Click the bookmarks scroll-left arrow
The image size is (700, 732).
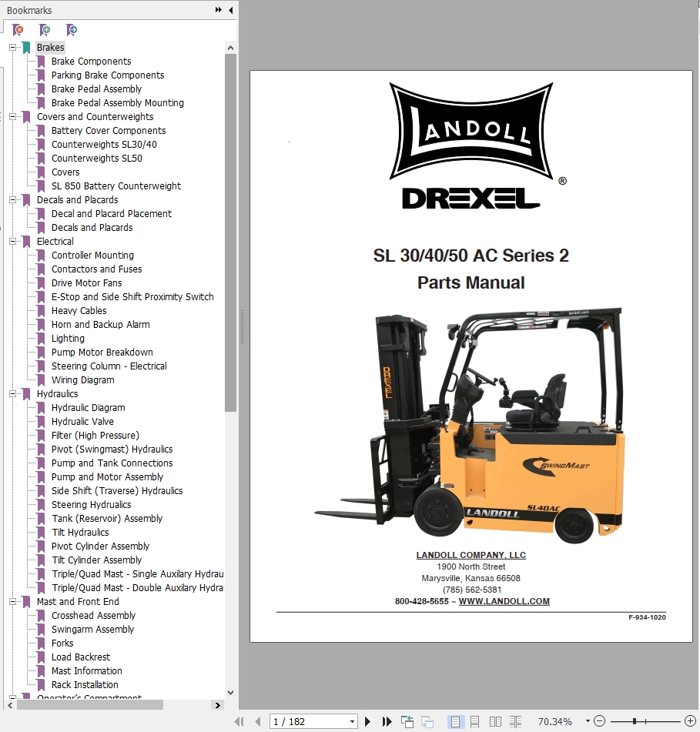[x=10, y=705]
